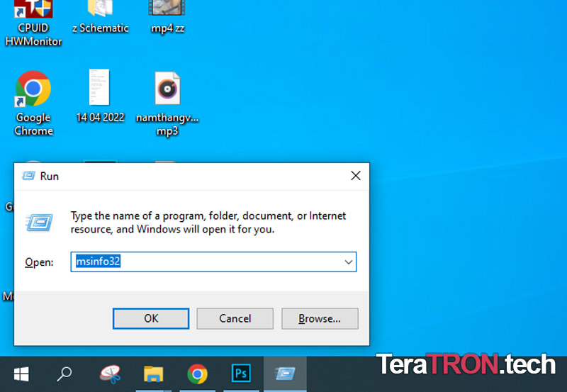Viewport: 567px width, 392px height.
Task: Select the 14 04 2022 document icon
Action: (x=100, y=96)
